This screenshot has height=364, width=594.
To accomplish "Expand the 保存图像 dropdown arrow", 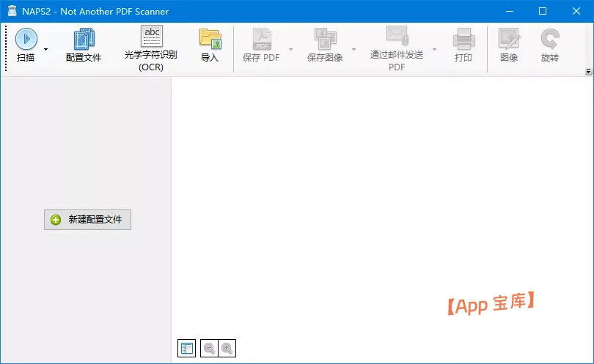I will [x=353, y=49].
